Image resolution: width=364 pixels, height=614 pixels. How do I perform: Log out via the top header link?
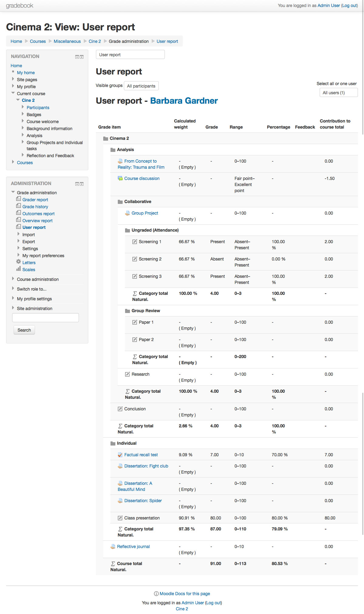350,5
